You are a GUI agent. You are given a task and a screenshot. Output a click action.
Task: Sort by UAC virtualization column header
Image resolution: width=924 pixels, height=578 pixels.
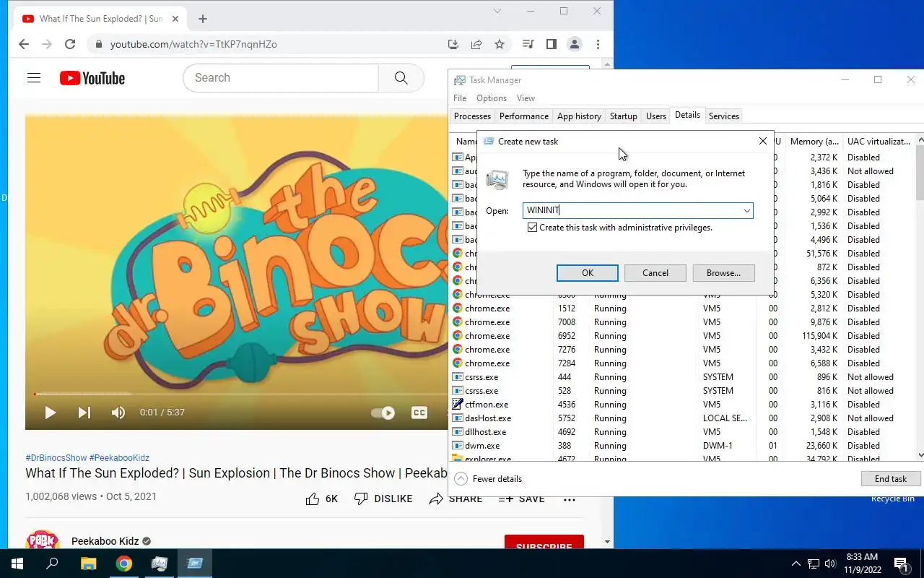tap(879, 142)
